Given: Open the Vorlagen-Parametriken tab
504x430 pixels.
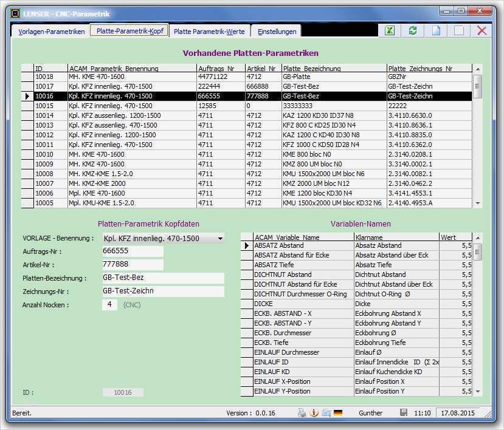Looking at the screenshot, I should click(52, 32).
